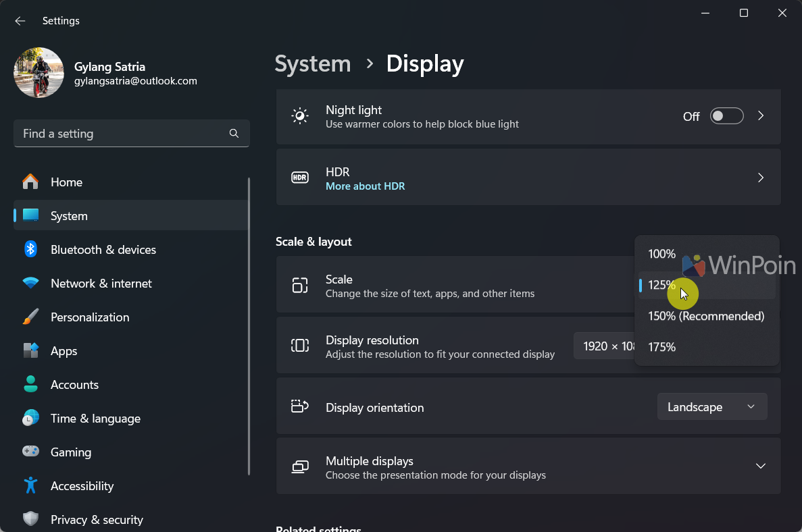Select 175% scale option

coord(662,348)
